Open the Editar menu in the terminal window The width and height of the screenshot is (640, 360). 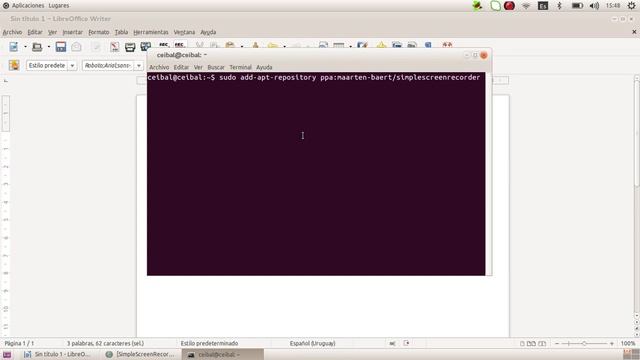(181, 67)
